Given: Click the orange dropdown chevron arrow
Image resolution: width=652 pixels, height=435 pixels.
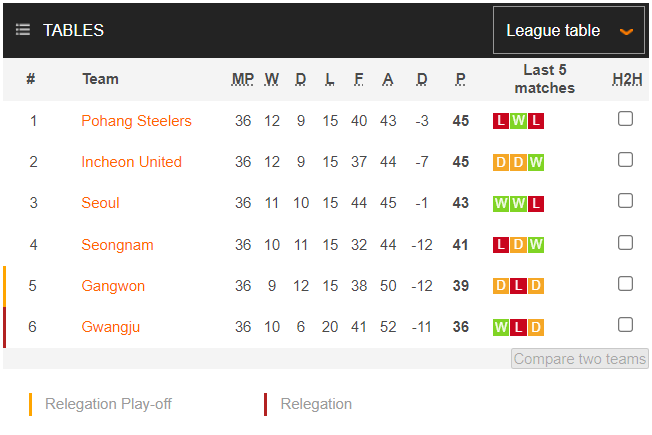Looking at the screenshot, I should 627,31.
